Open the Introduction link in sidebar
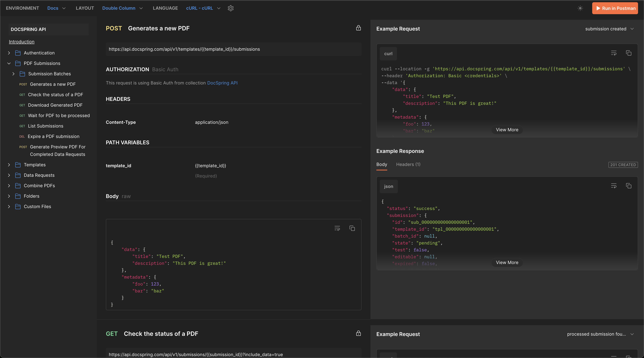 (22, 42)
